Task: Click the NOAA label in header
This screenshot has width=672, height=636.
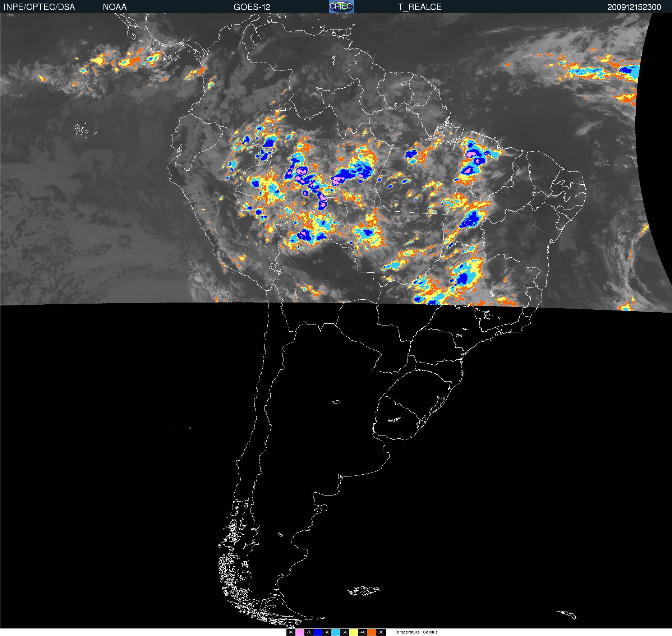Action: click(115, 7)
